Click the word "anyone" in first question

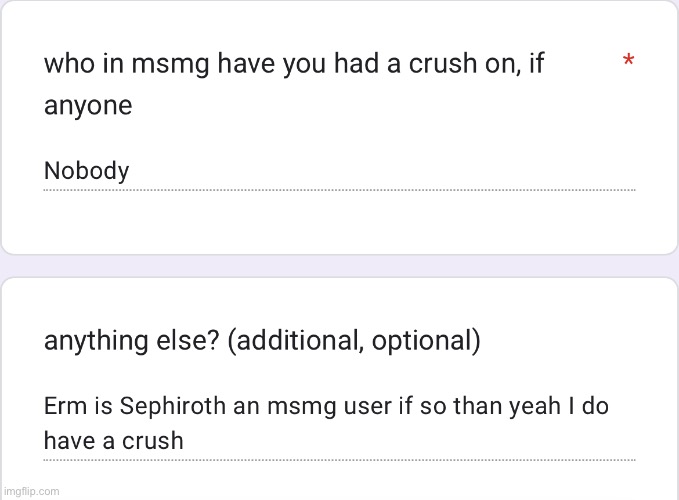point(88,106)
